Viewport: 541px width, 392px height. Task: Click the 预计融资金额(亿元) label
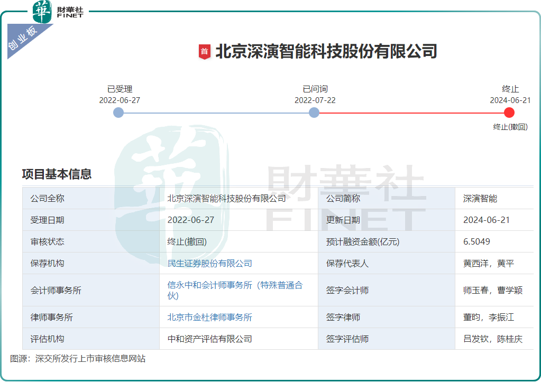(363, 241)
